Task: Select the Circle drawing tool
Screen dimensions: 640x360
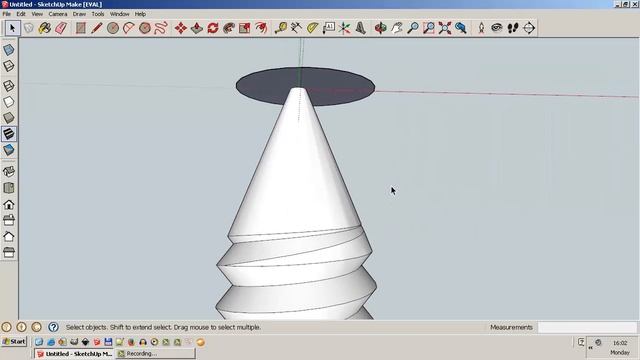Action: [113, 28]
